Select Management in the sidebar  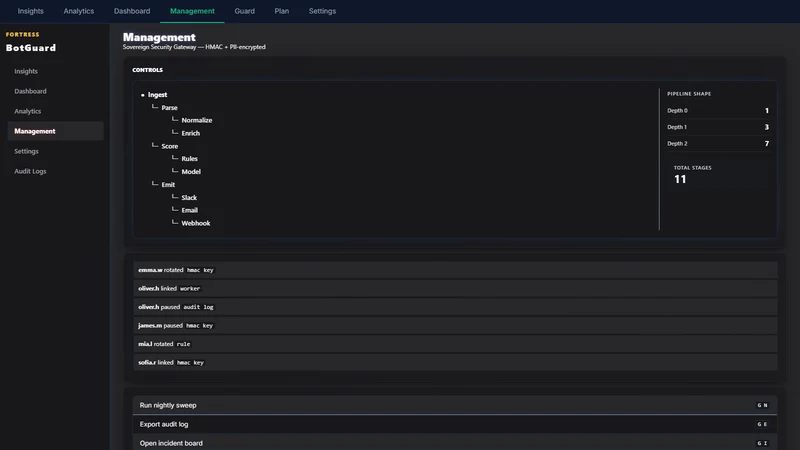point(55,131)
